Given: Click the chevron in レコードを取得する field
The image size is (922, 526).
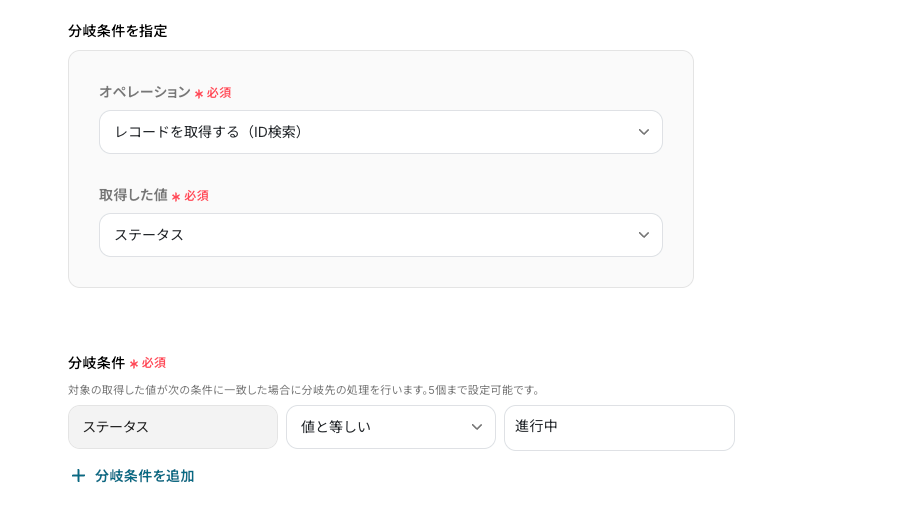Looking at the screenshot, I should click(x=644, y=132).
